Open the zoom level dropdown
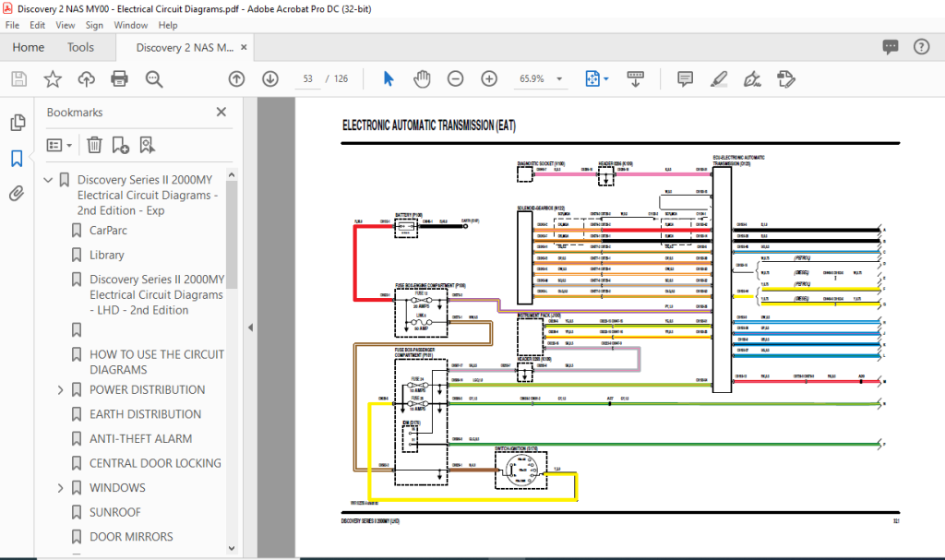Screen dimensions: 945x560 click(560, 78)
